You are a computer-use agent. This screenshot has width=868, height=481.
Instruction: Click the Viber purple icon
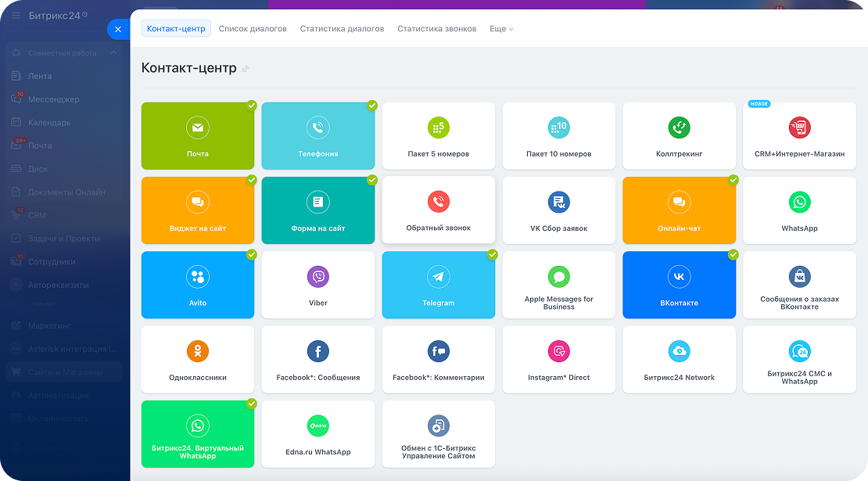pos(317,277)
